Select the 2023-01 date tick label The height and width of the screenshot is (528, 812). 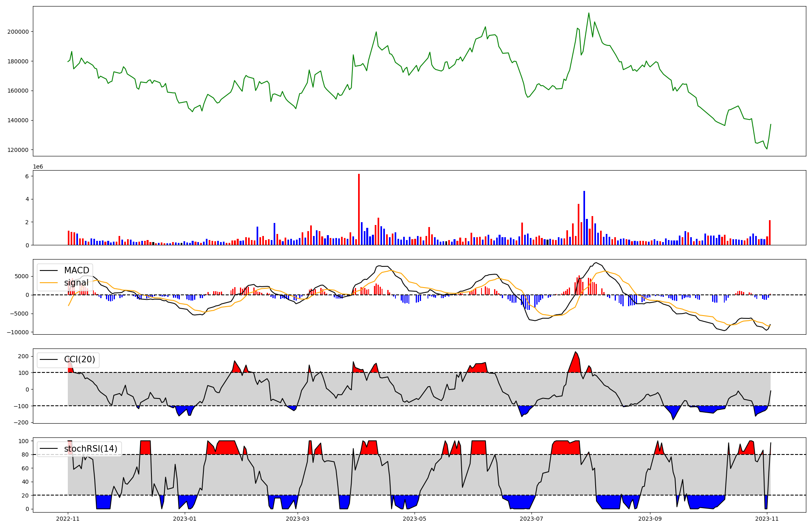[185, 519]
